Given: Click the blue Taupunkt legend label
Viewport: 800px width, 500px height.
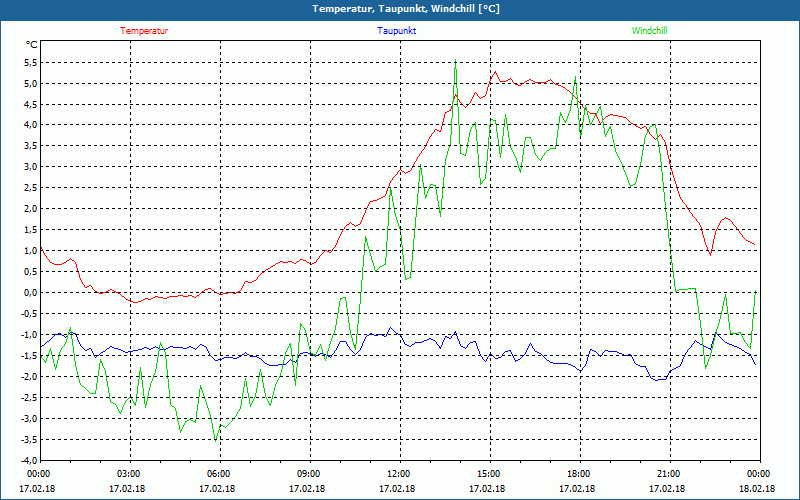Looking at the screenshot, I should click(x=396, y=31).
